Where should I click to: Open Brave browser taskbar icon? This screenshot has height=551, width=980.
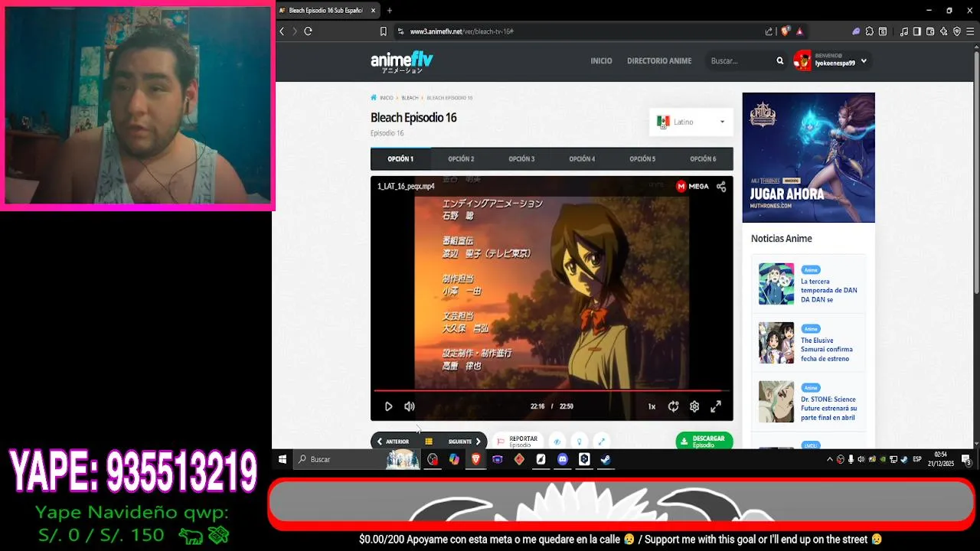click(475, 459)
